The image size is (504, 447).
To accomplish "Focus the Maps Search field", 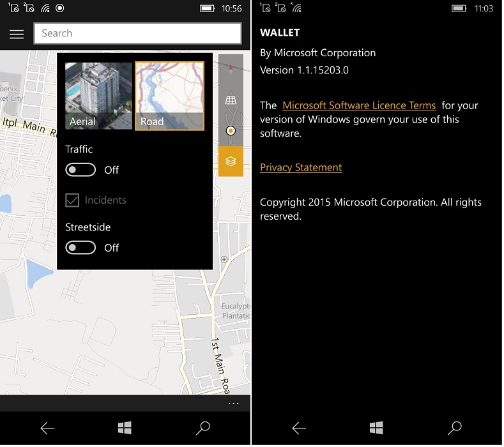I will (x=137, y=33).
